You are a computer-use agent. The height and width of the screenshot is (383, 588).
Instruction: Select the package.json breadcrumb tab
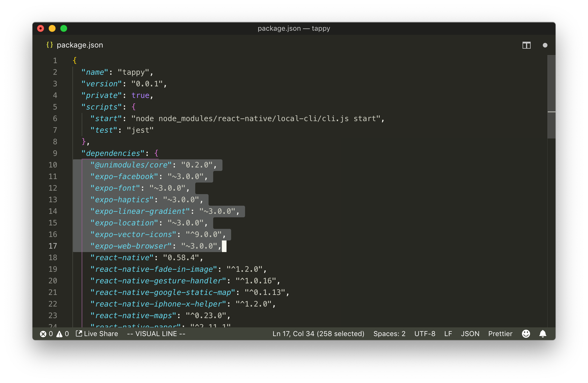[x=80, y=45]
